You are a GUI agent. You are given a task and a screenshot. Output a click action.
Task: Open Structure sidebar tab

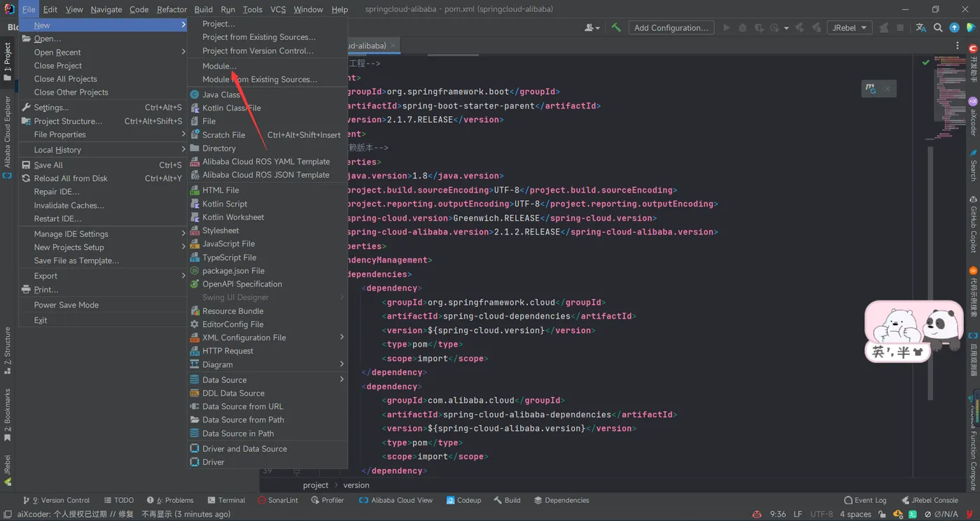click(8, 350)
